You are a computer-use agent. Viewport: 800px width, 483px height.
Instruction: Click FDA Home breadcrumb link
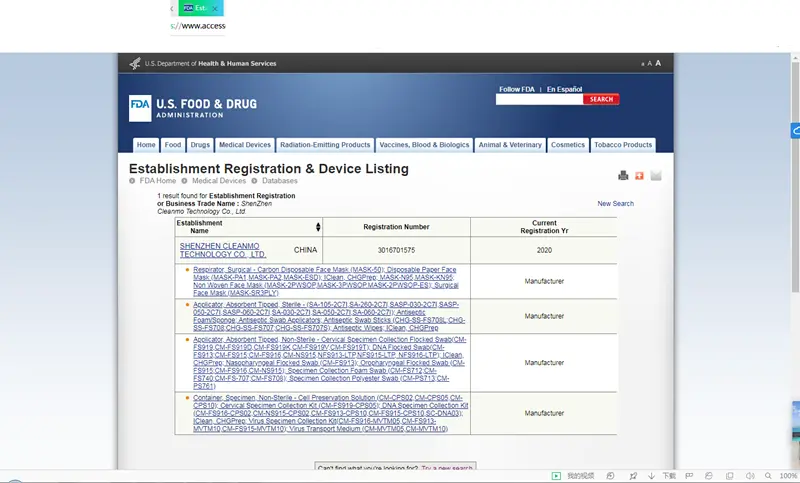(158, 181)
